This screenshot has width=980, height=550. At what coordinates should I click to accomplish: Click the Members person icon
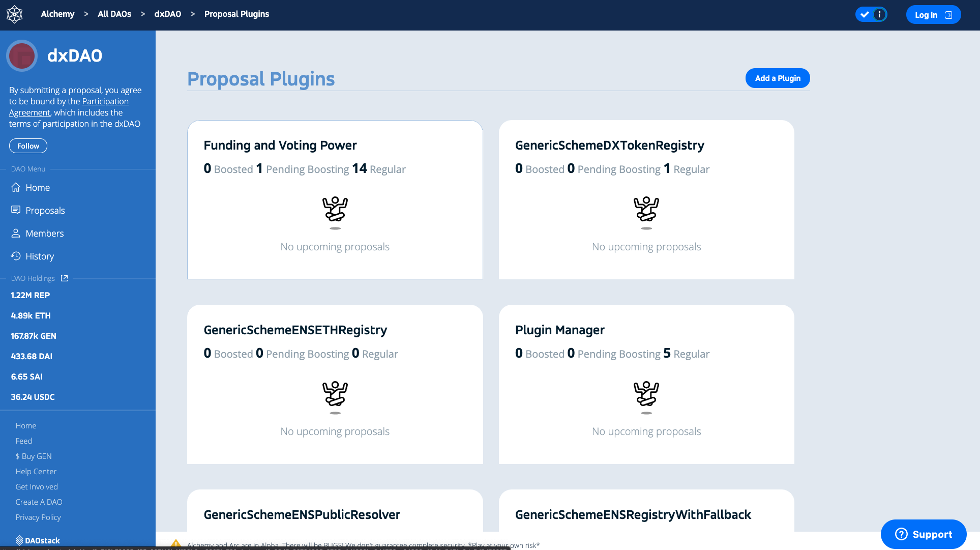point(16,233)
